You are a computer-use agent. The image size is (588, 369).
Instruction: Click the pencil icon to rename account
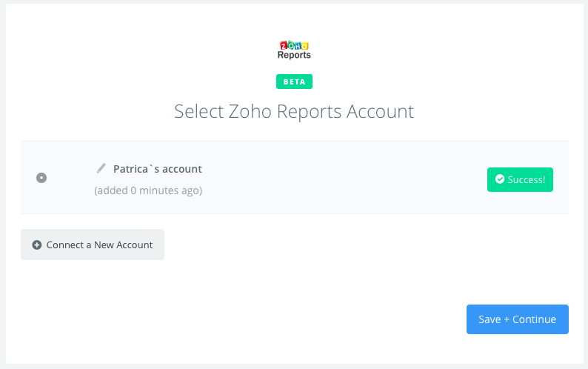click(x=101, y=168)
